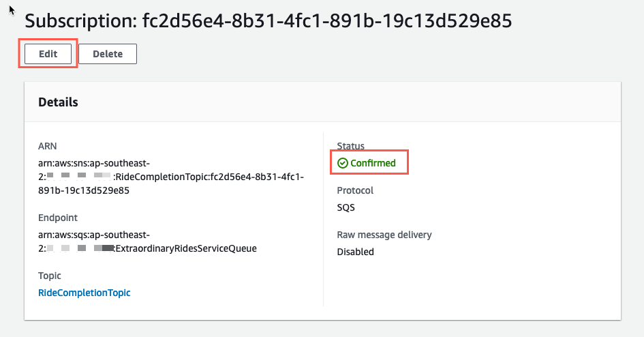This screenshot has width=644, height=337.
Task: Click the Edit button
Action: (48, 54)
